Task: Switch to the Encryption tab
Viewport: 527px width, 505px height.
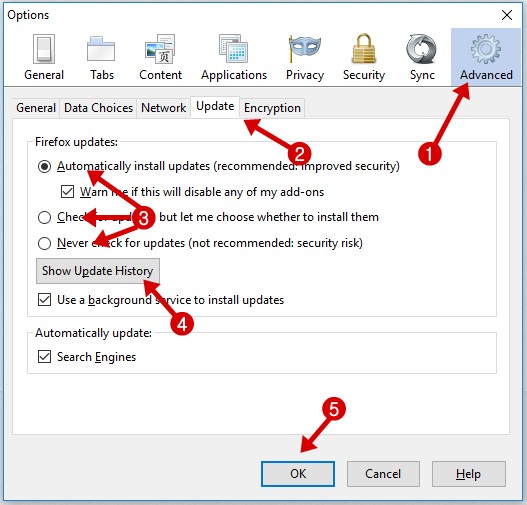Action: 272,108
